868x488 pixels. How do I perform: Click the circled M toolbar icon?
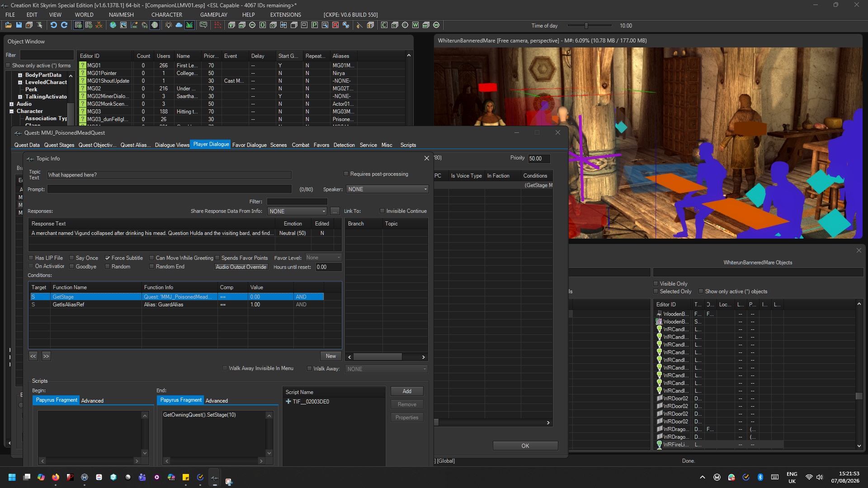point(252,25)
